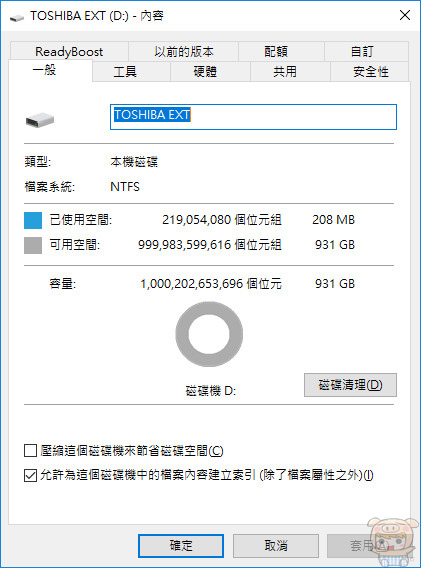Open the 以前的版本 tab
Image resolution: width=421 pixels, height=568 pixels.
184,51
